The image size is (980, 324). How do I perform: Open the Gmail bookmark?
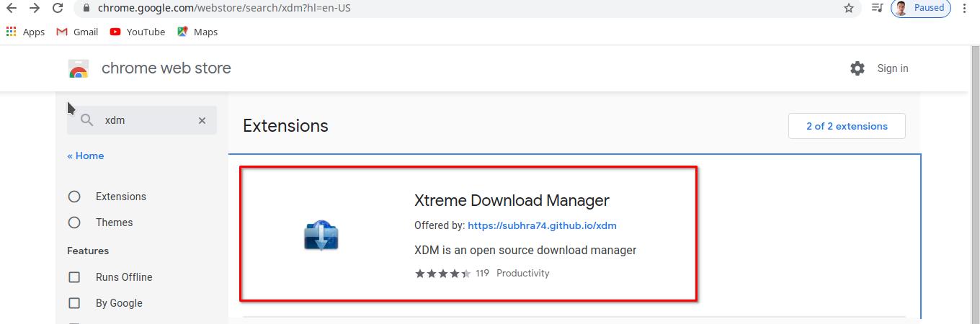77,32
